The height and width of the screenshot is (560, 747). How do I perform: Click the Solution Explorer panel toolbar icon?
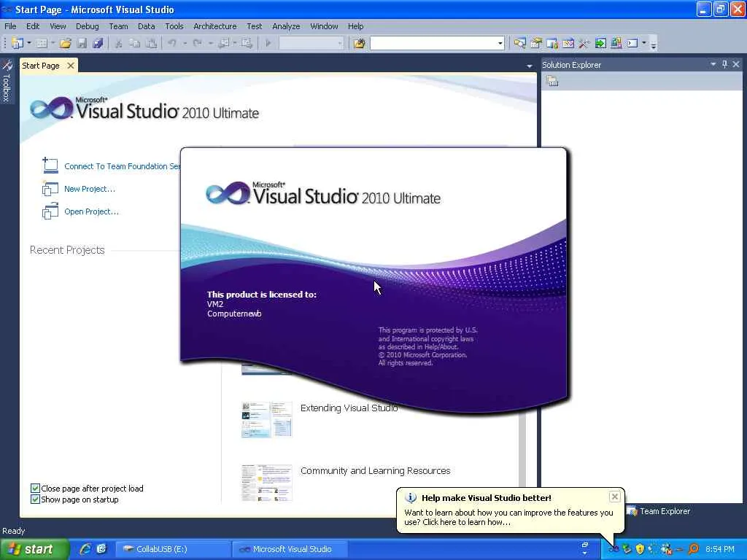(x=552, y=82)
